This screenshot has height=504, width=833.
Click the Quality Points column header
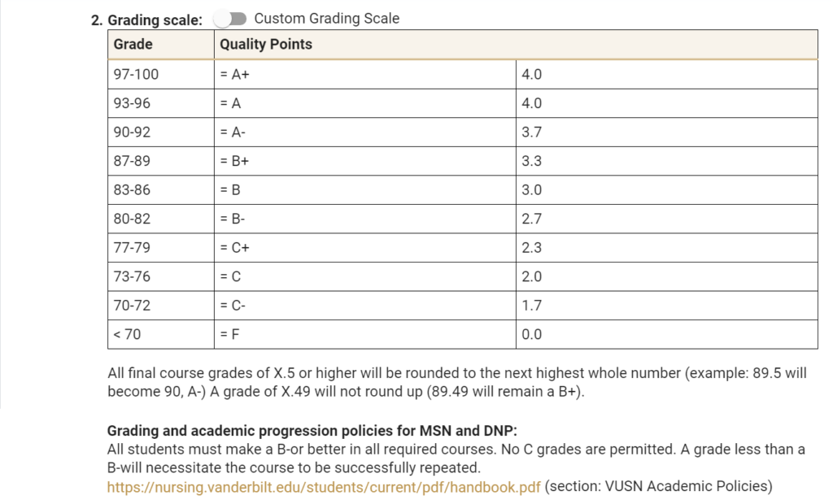pos(266,45)
